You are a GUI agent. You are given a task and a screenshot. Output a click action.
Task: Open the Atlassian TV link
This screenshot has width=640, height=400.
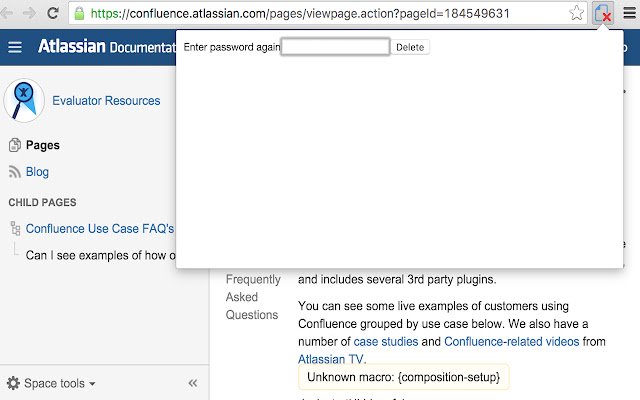(330, 359)
